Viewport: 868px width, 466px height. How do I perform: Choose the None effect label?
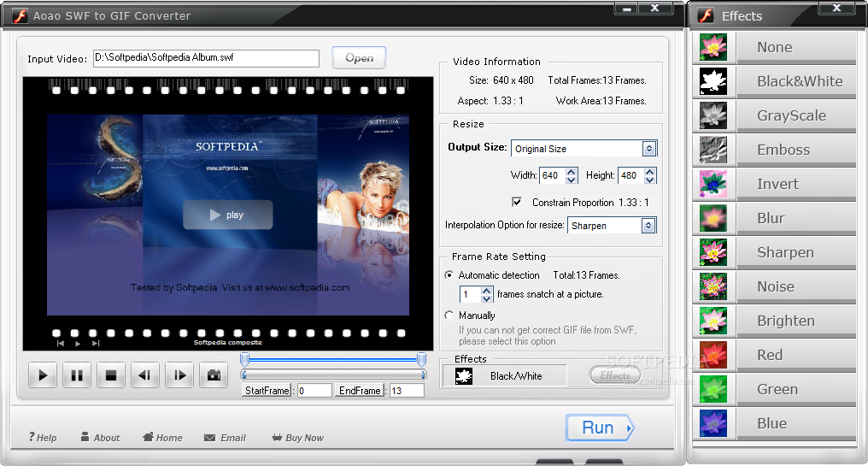[x=774, y=48]
